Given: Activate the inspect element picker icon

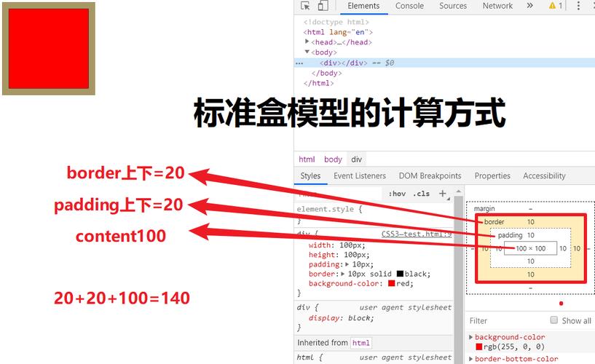Looking at the screenshot, I should coord(305,6).
